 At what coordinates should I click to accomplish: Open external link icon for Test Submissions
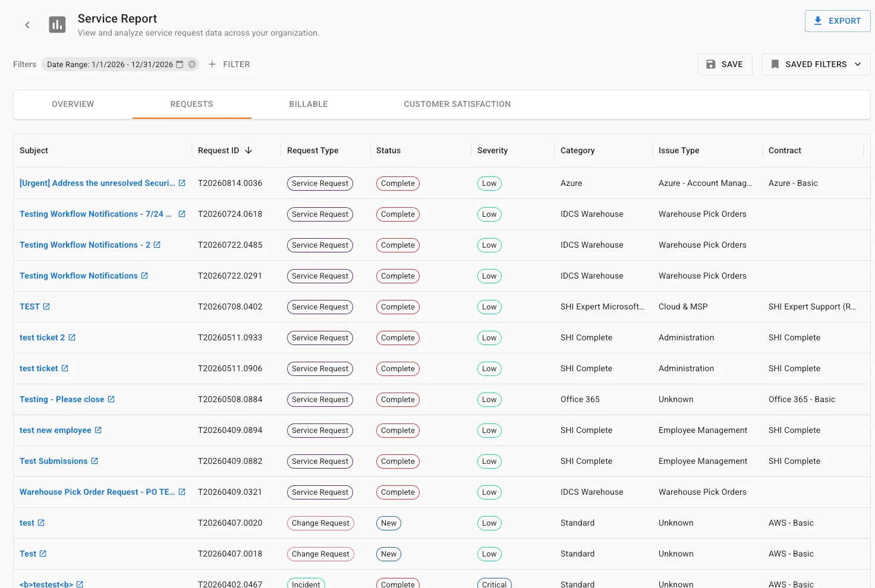coord(95,461)
